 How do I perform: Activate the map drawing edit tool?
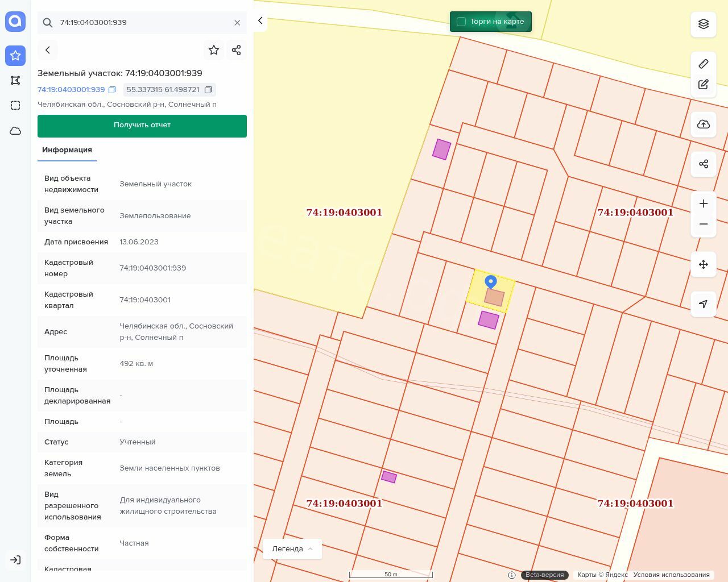(x=704, y=85)
